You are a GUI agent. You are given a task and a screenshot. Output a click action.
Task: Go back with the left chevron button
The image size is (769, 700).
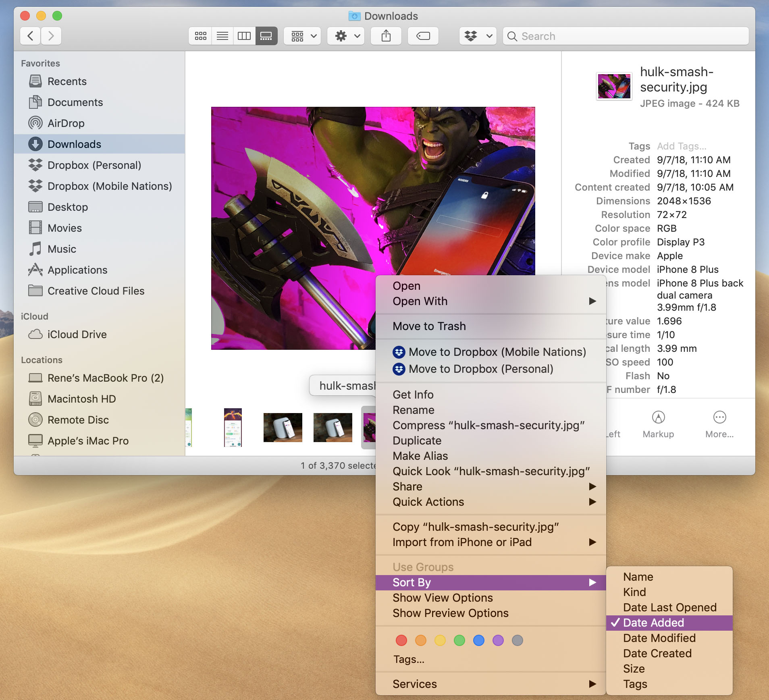(30, 36)
